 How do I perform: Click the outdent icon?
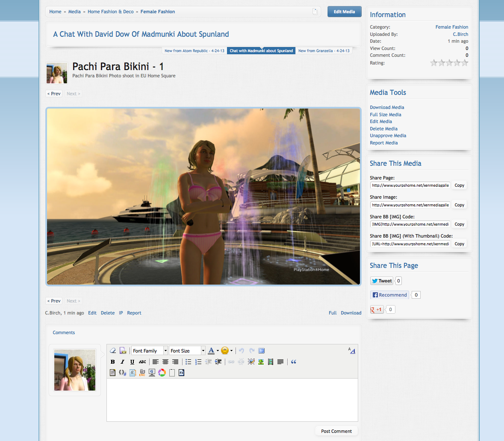click(208, 362)
